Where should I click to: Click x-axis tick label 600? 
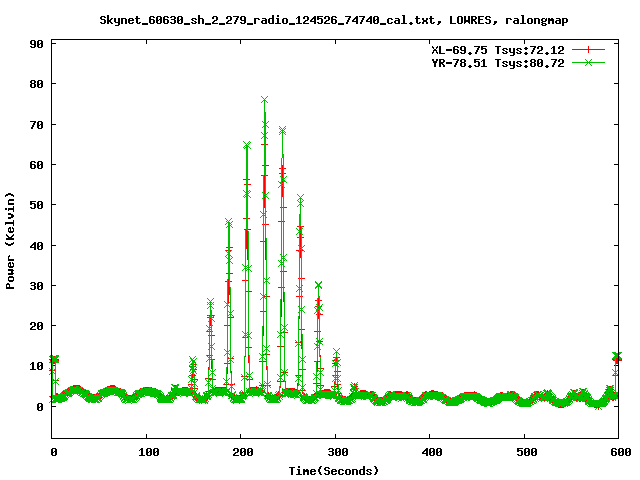point(617,452)
